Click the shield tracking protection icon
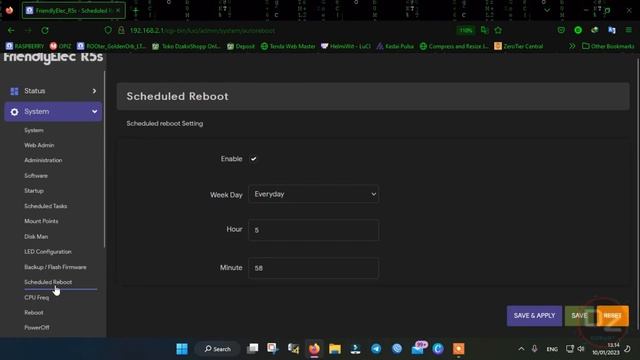This screenshot has width=640, height=360. point(108,30)
